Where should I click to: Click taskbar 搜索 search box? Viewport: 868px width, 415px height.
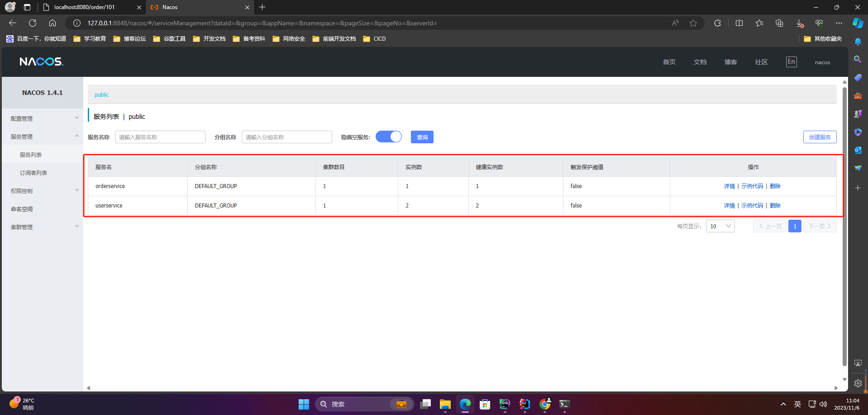click(x=365, y=404)
